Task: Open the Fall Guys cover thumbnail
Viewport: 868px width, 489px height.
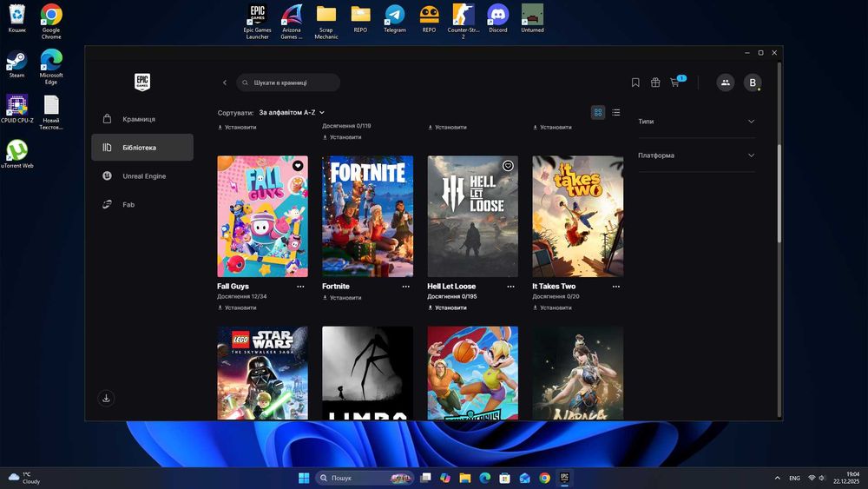Action: tap(262, 216)
